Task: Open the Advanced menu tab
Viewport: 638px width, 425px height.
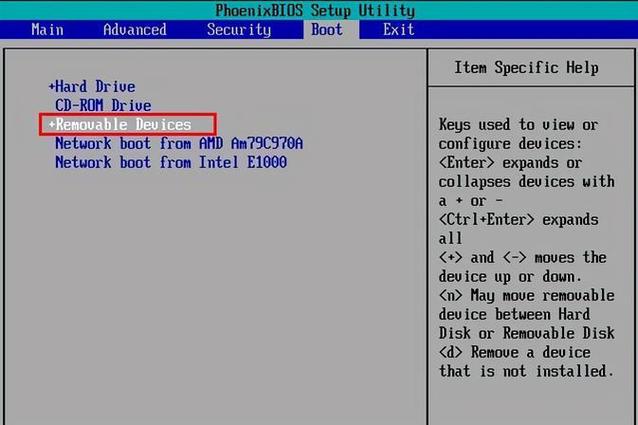Action: pos(134,29)
